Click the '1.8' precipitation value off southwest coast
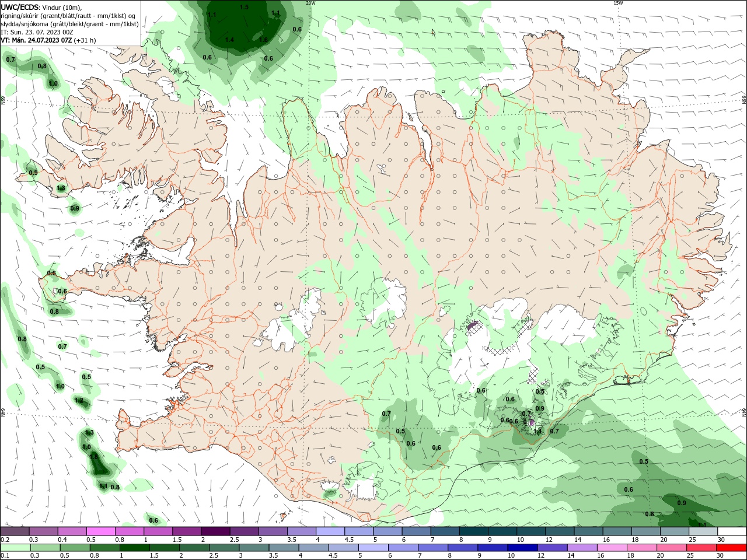The image size is (747, 560). [94, 457]
